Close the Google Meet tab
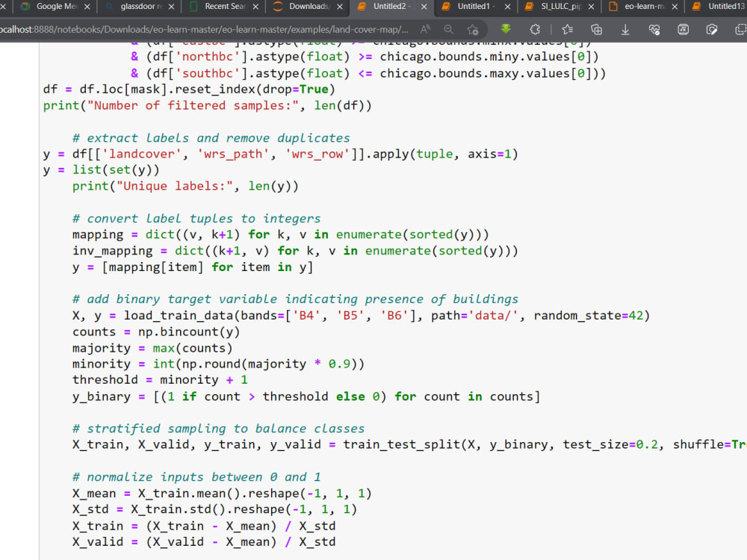The image size is (747, 560). [x=87, y=7]
